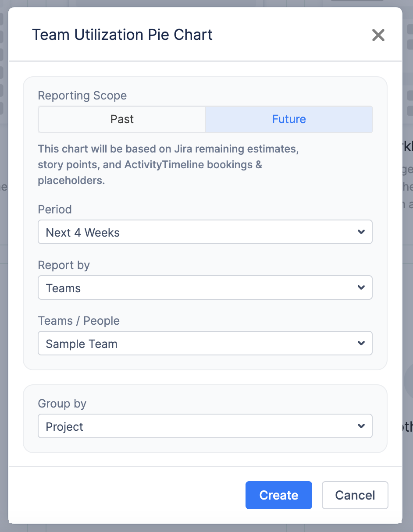Click the Teams / People field label
Screen dimensions: 413x532
tap(79, 321)
